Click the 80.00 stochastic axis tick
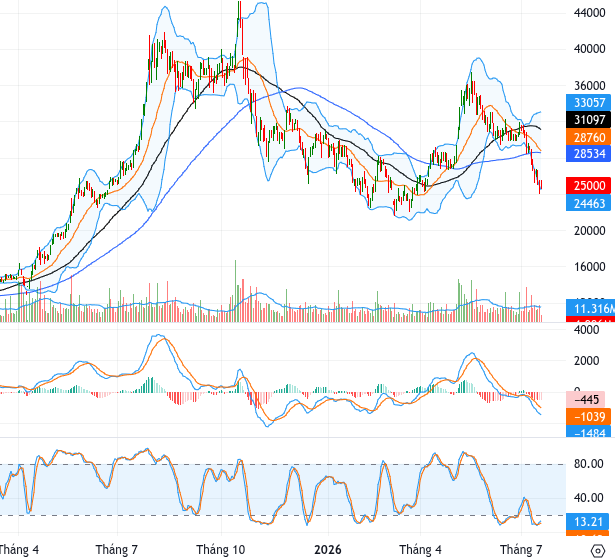This screenshot has width=615, height=558. [588, 464]
